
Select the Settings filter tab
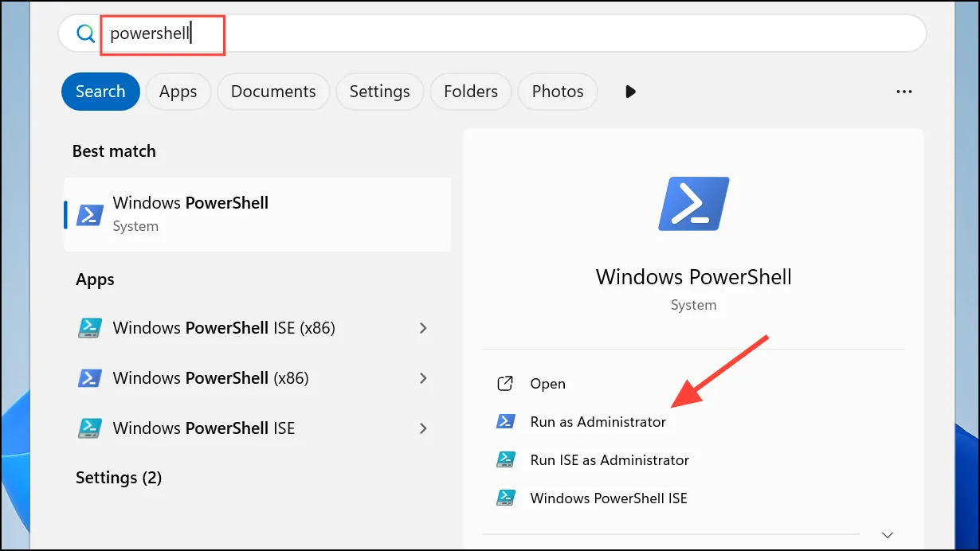click(379, 92)
